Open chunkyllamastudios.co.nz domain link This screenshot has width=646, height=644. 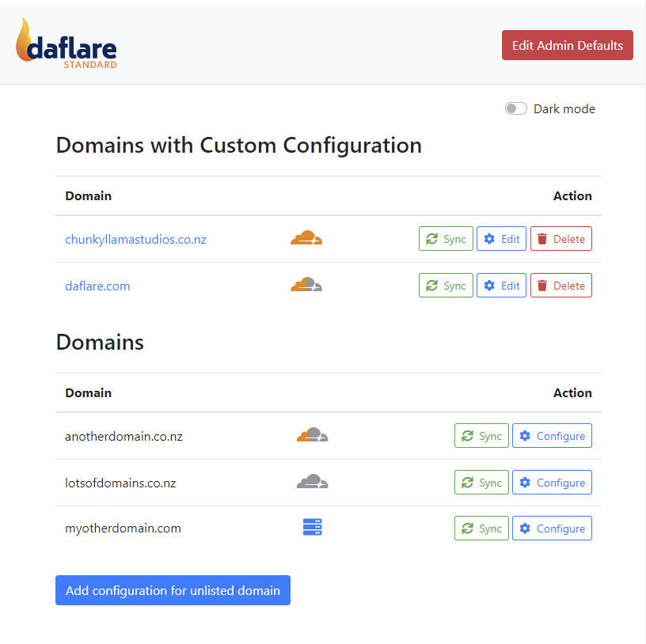[135, 239]
